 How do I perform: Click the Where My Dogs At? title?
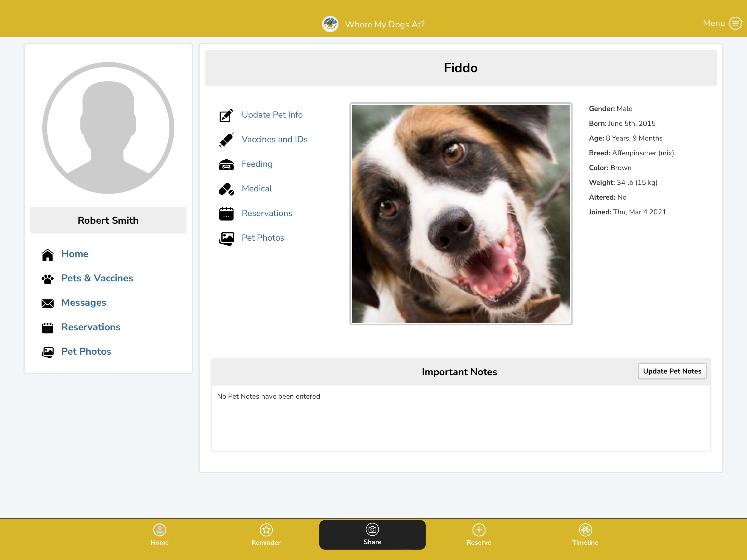(x=385, y=24)
